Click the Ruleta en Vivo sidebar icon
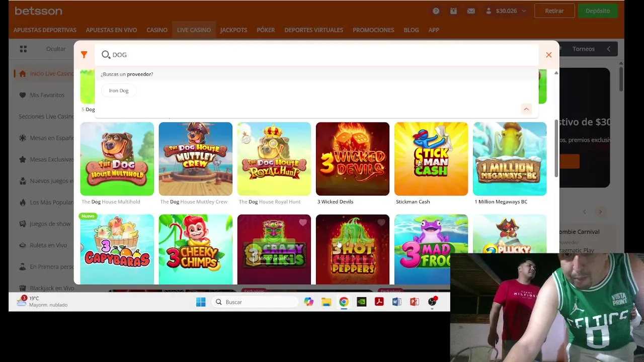 pos(22,245)
